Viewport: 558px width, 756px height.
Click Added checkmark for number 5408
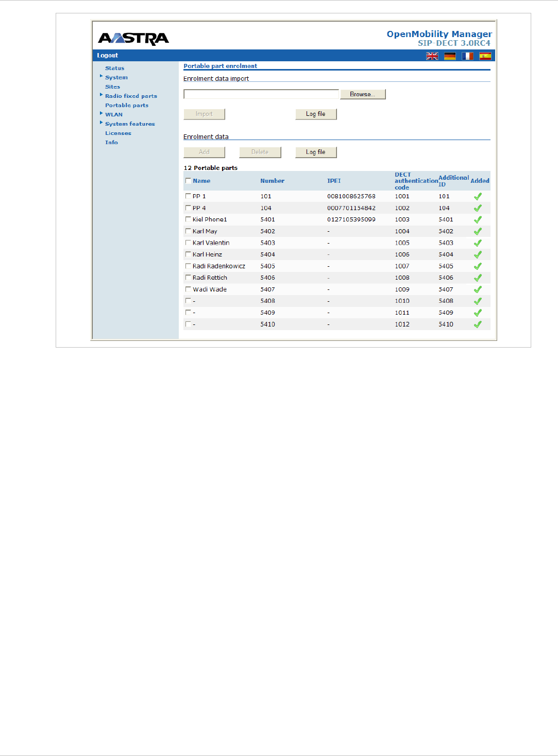point(478,301)
